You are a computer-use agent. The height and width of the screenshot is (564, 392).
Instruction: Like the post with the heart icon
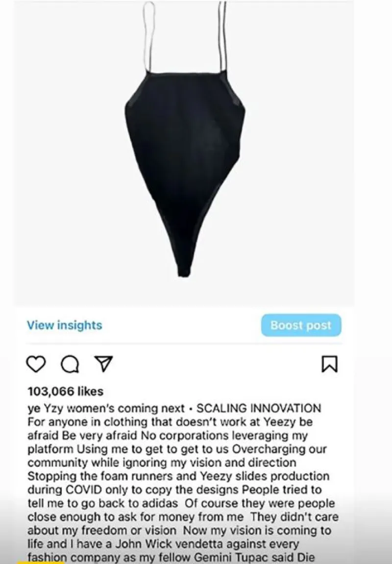click(36, 363)
